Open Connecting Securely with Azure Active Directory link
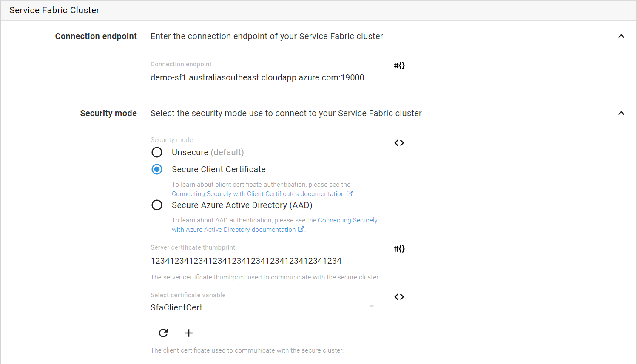The height and width of the screenshot is (364, 637). (347, 220)
